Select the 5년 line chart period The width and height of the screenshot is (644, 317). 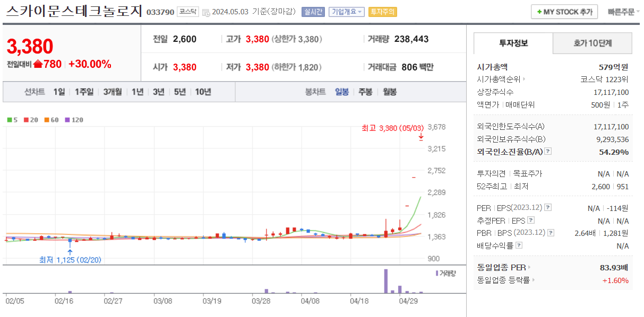click(180, 92)
